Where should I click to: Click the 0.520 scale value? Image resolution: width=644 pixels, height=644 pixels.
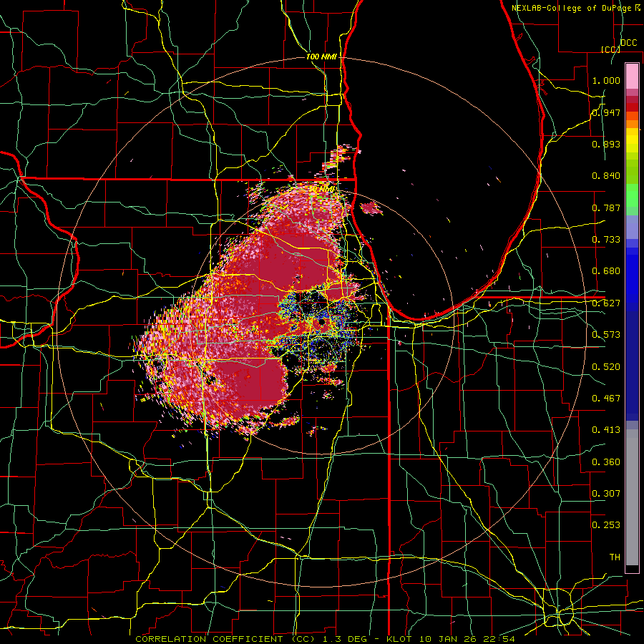click(606, 367)
